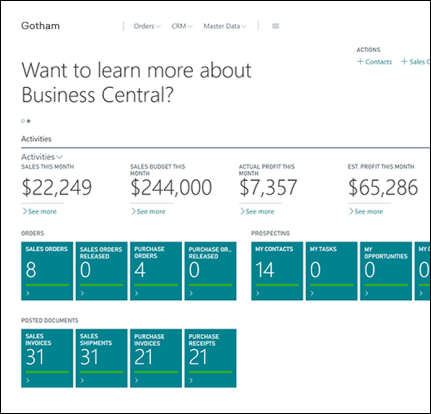Click See more under Sales This Month
Screen dimensions: 431x414
(39, 211)
